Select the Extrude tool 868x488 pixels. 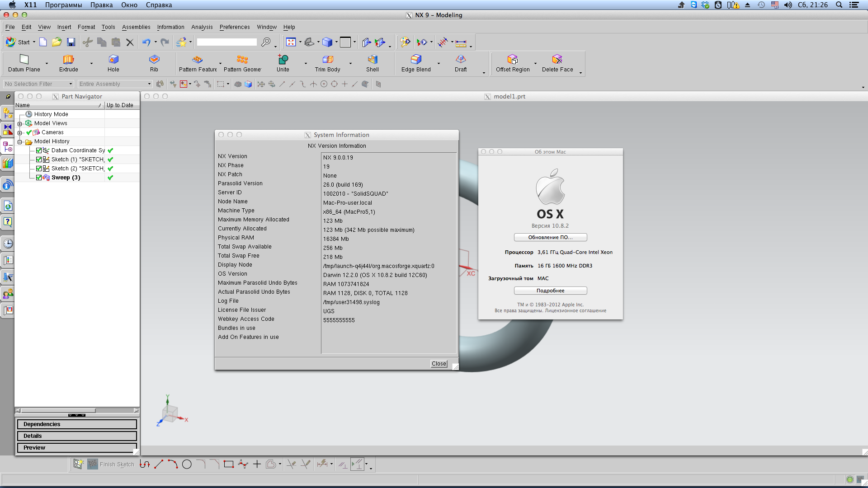[x=68, y=63]
